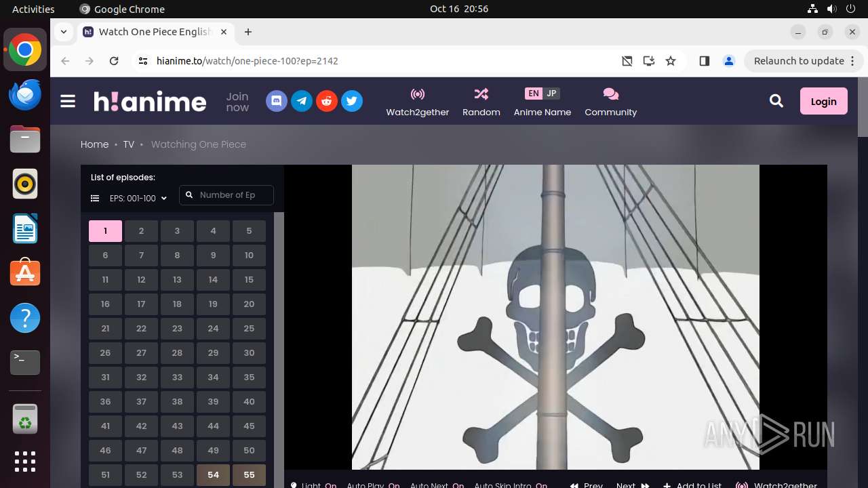
Task: Select episode 10
Action: point(249,256)
